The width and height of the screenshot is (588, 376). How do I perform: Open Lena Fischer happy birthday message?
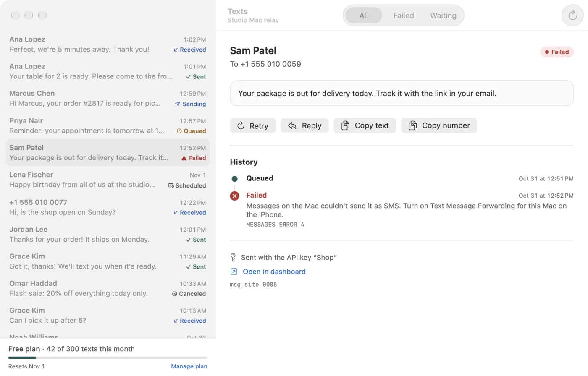[x=108, y=180]
